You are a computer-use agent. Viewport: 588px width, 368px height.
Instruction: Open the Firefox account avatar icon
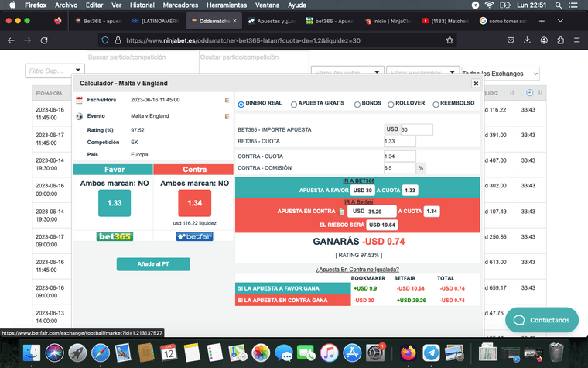(544, 40)
